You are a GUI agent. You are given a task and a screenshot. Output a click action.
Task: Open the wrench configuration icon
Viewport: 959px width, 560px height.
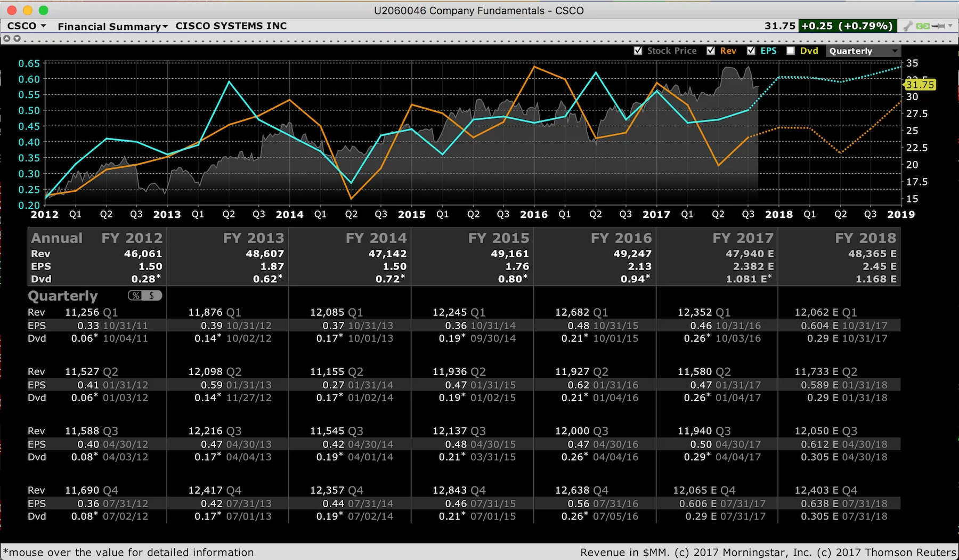click(x=908, y=26)
